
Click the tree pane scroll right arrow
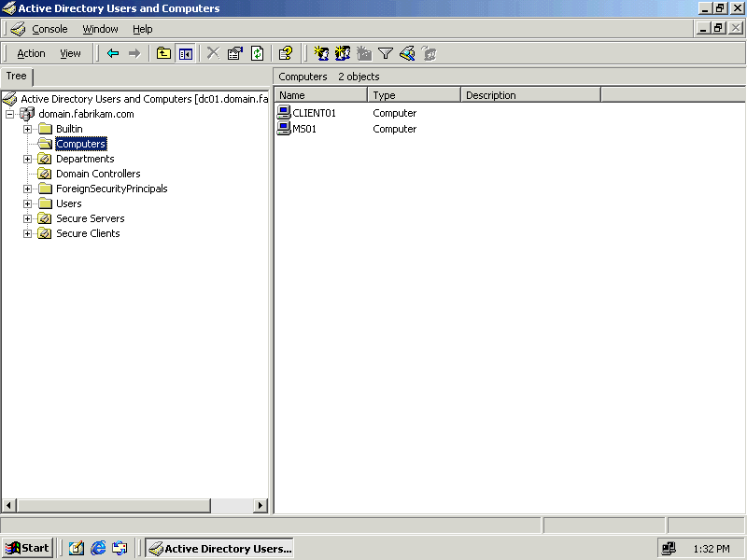click(x=261, y=505)
